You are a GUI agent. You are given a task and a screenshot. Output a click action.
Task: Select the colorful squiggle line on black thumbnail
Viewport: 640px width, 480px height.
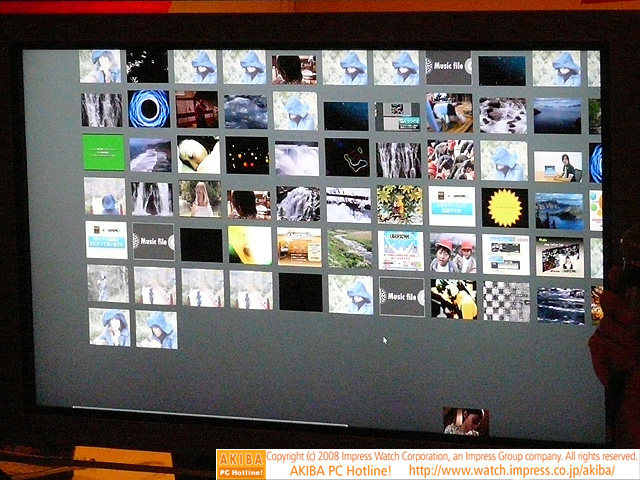[x=347, y=157]
